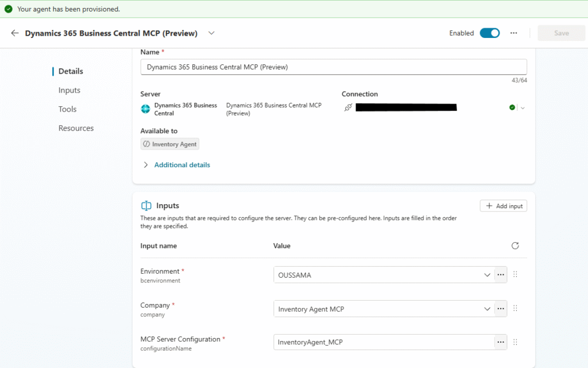Click the Add input button
The height and width of the screenshot is (368, 588).
tap(503, 206)
